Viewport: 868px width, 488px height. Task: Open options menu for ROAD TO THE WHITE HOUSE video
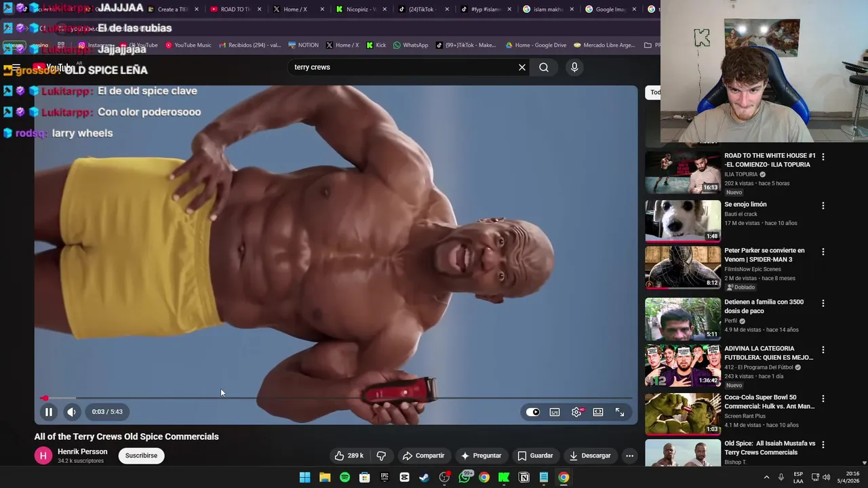(x=823, y=157)
